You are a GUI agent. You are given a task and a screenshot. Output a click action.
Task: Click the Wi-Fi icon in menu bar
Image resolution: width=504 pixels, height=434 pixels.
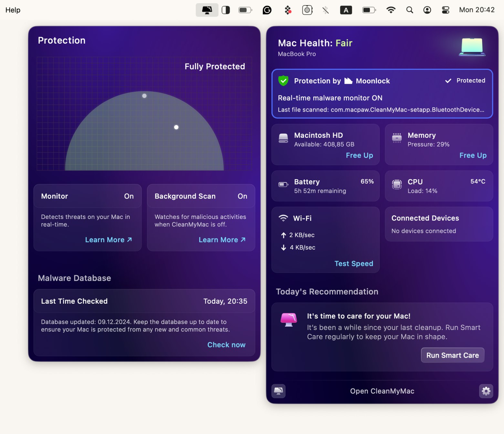coord(391,10)
